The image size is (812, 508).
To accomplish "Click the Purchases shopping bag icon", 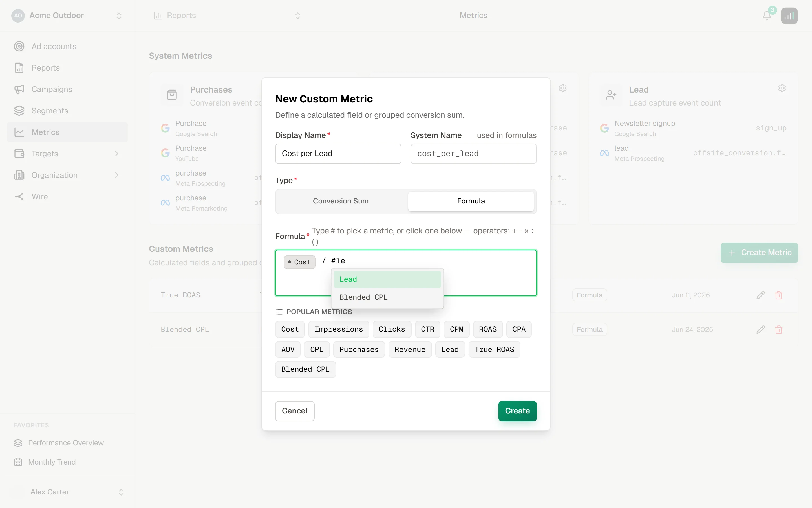I will click(x=172, y=95).
